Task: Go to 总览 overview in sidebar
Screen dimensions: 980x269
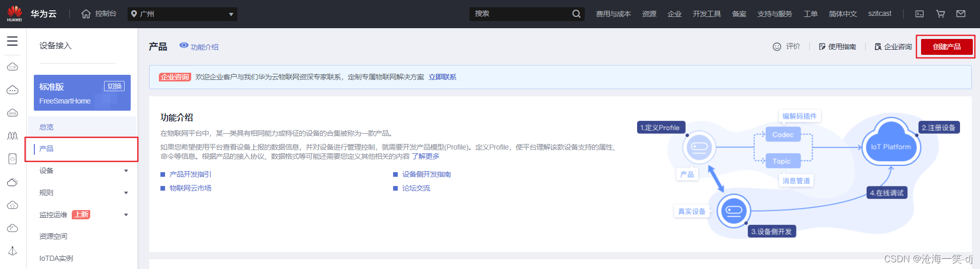Action: (x=46, y=127)
